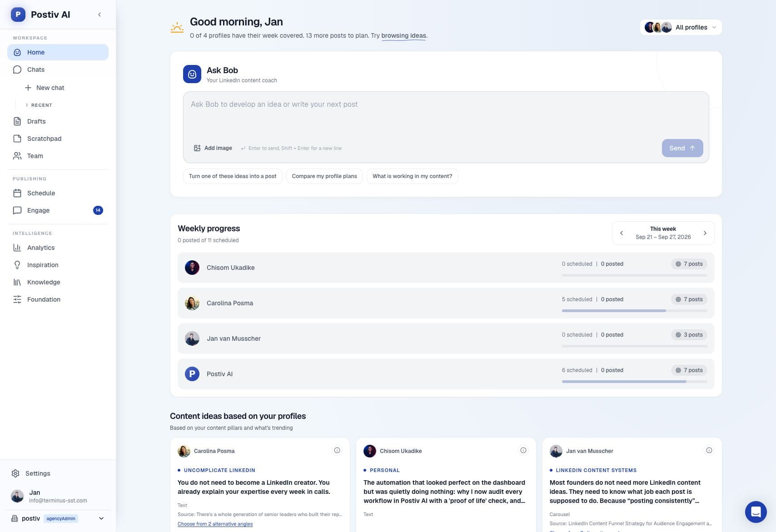Choose 'What is working in my content?' suggestion
The width and height of the screenshot is (776, 532).
pos(413,176)
